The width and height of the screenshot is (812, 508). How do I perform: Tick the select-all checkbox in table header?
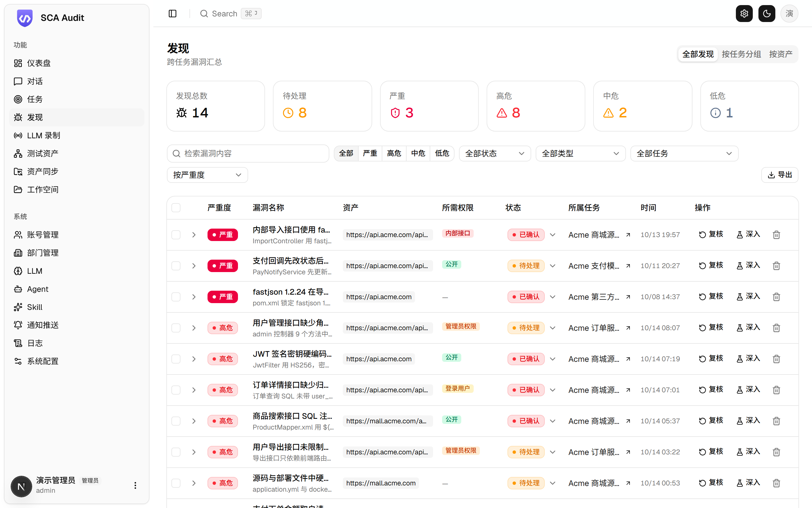click(176, 208)
